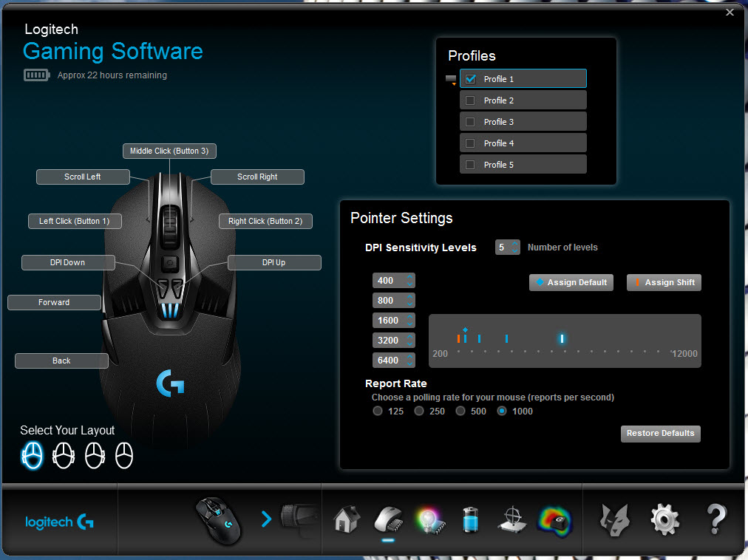Open the Home icon in bottom toolbar
The height and width of the screenshot is (560, 748).
click(347, 519)
